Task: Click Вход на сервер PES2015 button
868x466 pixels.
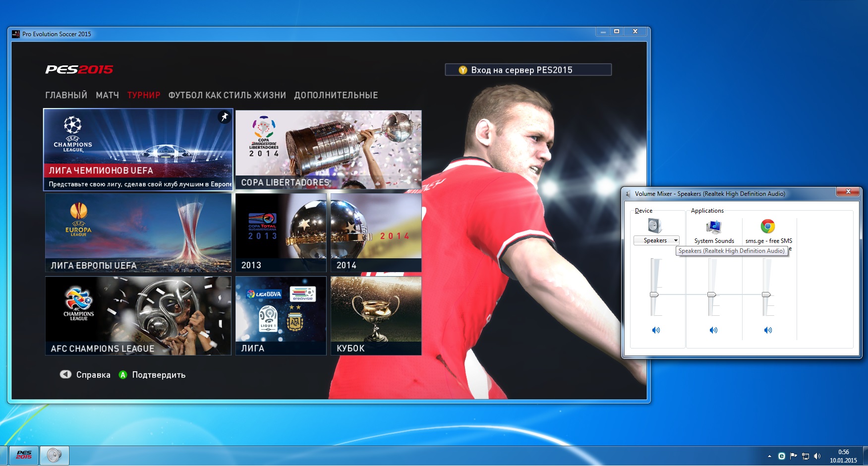Action: point(528,70)
